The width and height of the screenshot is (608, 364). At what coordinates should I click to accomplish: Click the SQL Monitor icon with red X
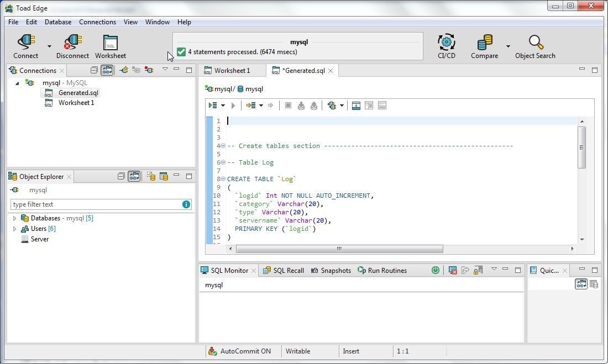[x=453, y=270]
